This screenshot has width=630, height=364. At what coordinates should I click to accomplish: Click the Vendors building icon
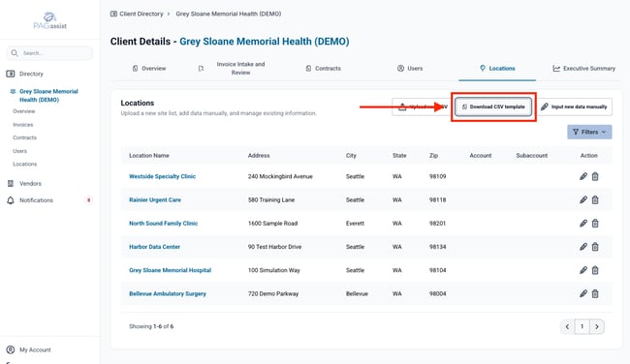11,183
